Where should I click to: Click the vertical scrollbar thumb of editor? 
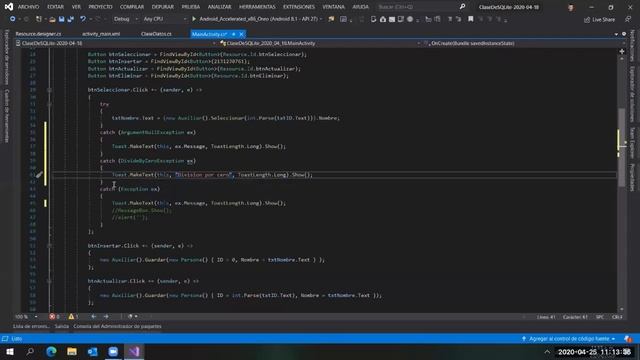click(x=622, y=147)
